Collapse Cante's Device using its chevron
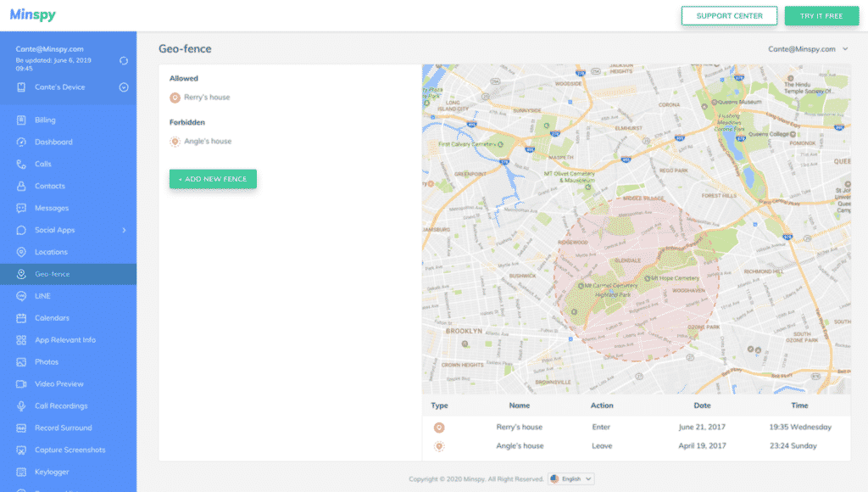Screen dimensions: 868x492 [124, 87]
